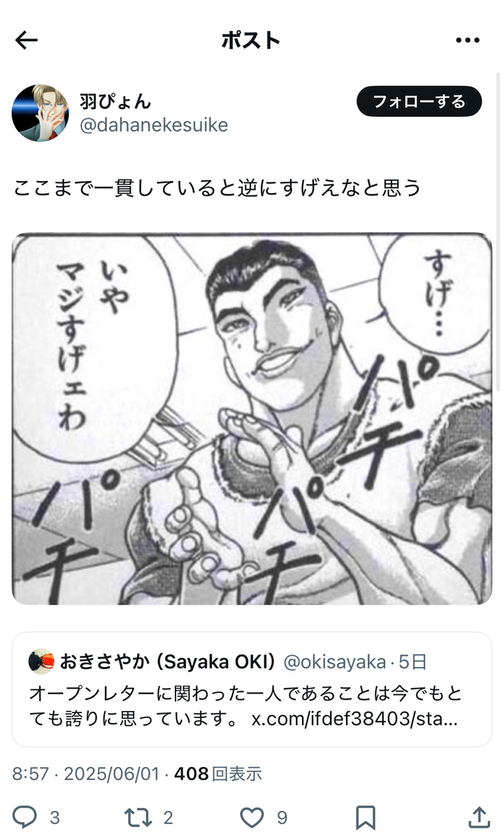Viewport: 504px width, 839px height.
Task: Tap the quoted author's small avatar
Action: pos(41,661)
